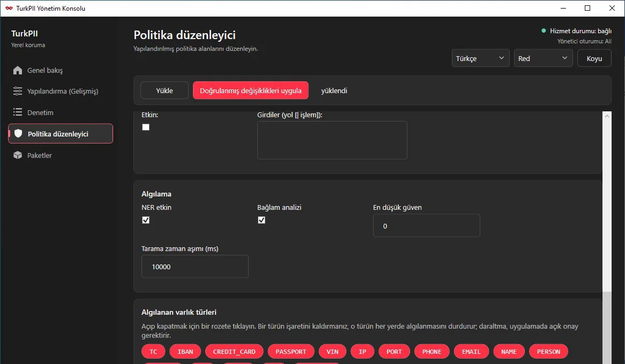
Task: Go to Yapılandırma (Gelişmiş) section
Action: click(61, 91)
